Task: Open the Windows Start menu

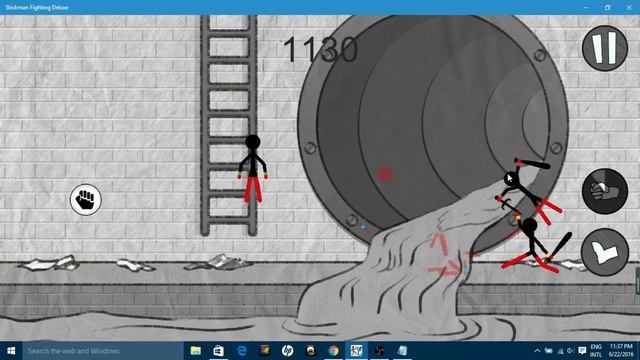Action: coord(11,351)
